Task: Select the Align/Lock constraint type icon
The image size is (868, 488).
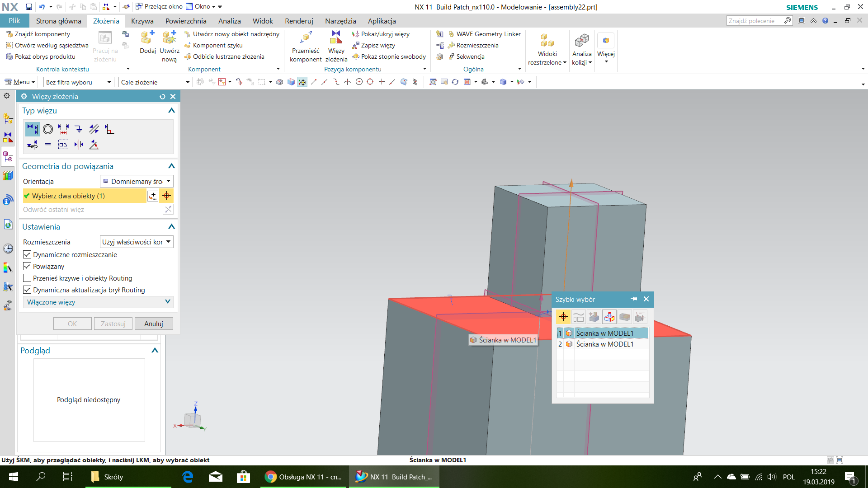Action: click(x=32, y=145)
